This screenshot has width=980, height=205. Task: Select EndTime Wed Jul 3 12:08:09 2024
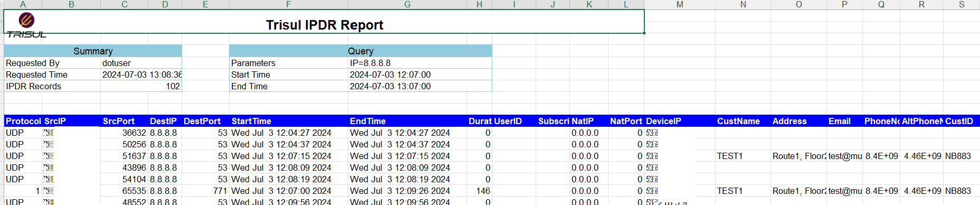pyautogui.click(x=407, y=167)
